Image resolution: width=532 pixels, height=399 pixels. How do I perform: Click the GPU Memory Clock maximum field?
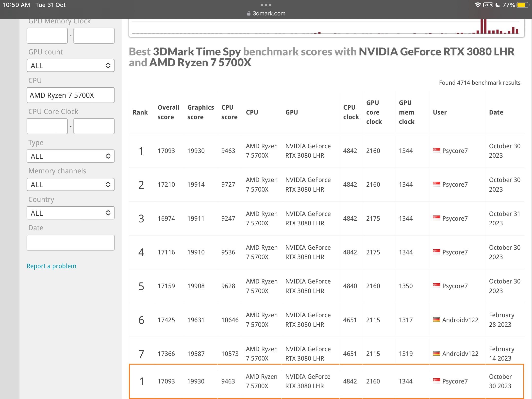94,36
